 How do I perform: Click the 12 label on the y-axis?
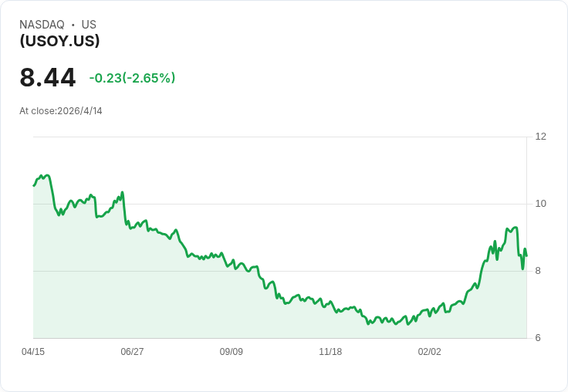click(x=540, y=137)
